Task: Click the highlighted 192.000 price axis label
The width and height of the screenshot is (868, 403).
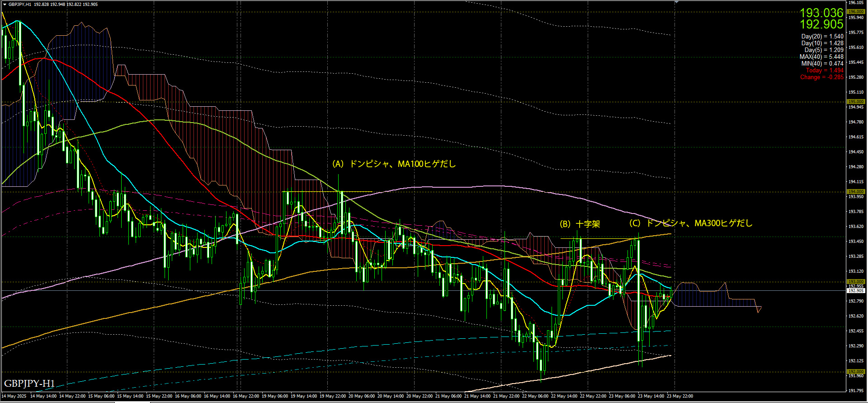Action: point(855,372)
